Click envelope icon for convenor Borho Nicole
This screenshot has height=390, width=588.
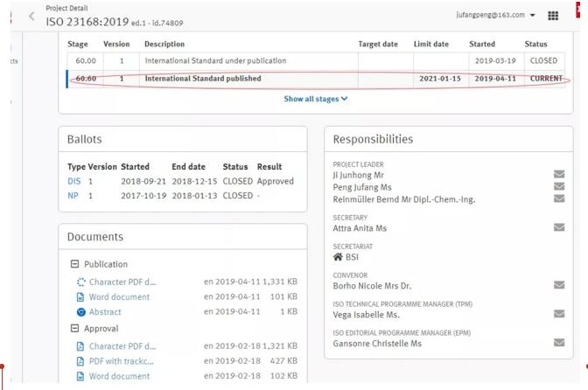(559, 285)
